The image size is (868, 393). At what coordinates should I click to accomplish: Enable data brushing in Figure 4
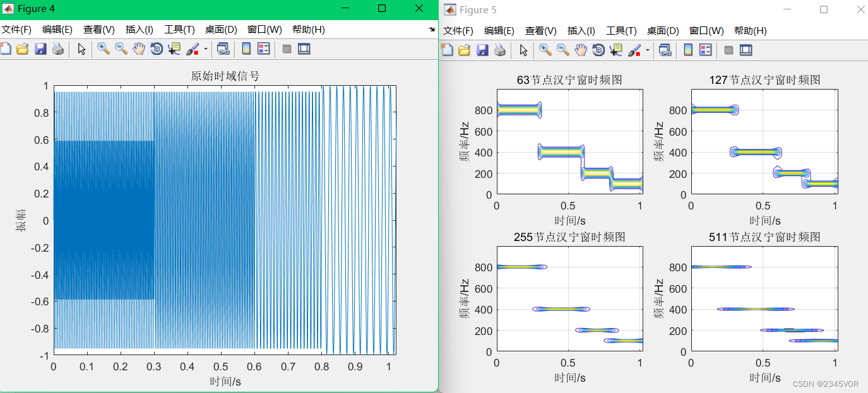(x=193, y=49)
